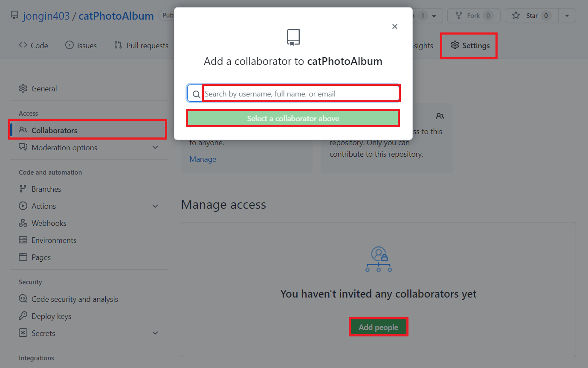Click the collaborator search input field
Image resolution: width=588 pixels, height=368 pixels.
pos(301,93)
